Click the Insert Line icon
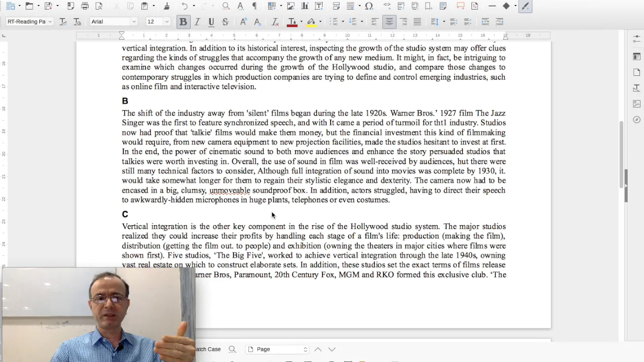 point(492,6)
